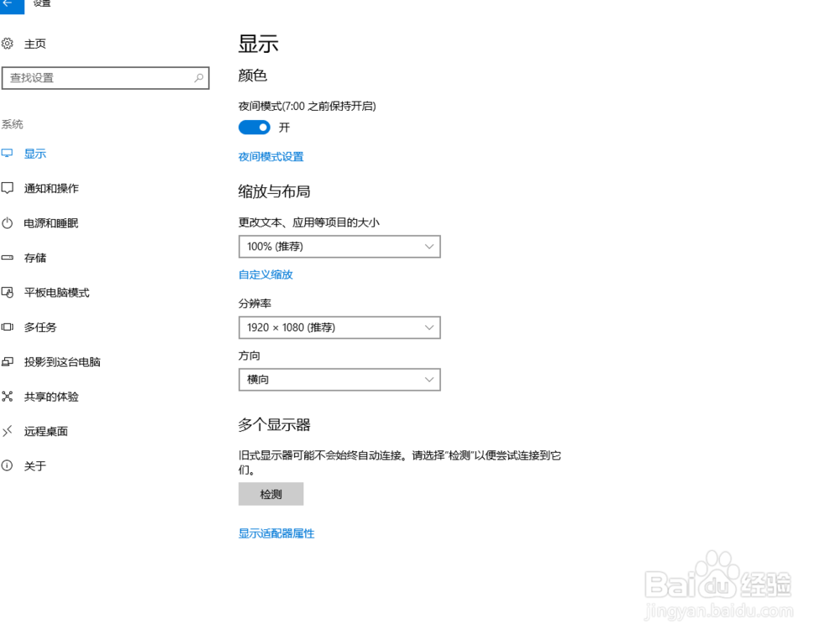The width and height of the screenshot is (840, 640).
Task: Click the 主页 gear icon
Action: 8,43
